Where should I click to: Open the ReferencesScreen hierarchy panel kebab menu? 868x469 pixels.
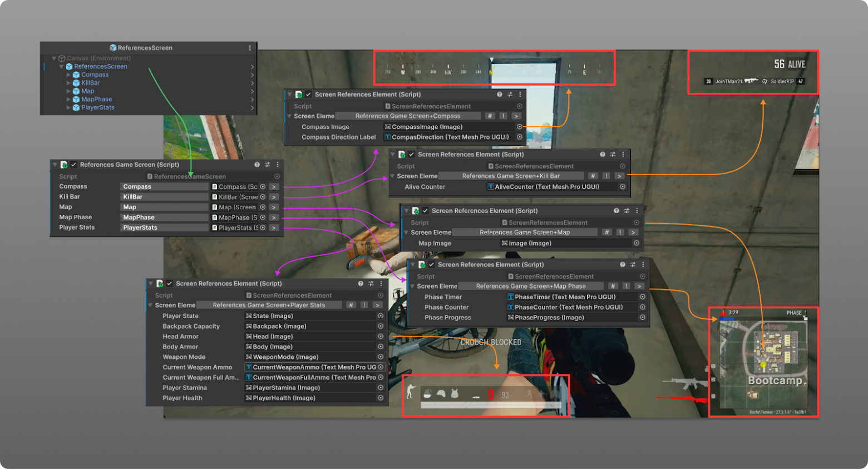[x=250, y=48]
